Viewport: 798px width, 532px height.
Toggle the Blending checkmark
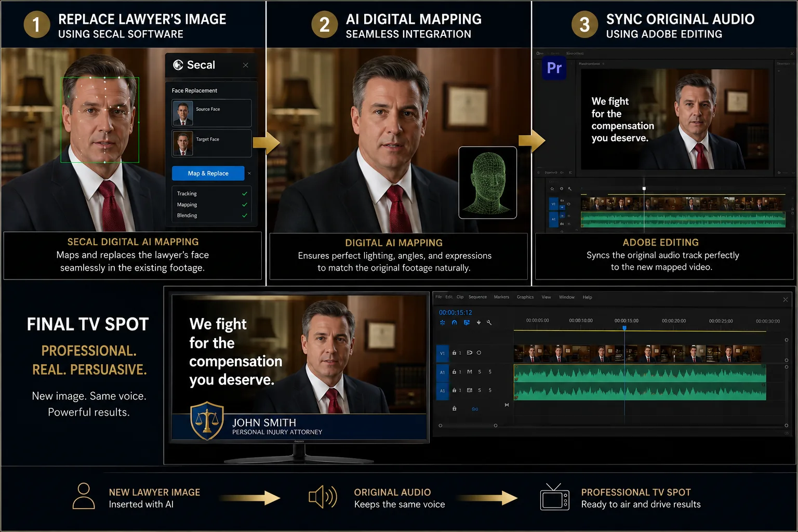click(245, 216)
